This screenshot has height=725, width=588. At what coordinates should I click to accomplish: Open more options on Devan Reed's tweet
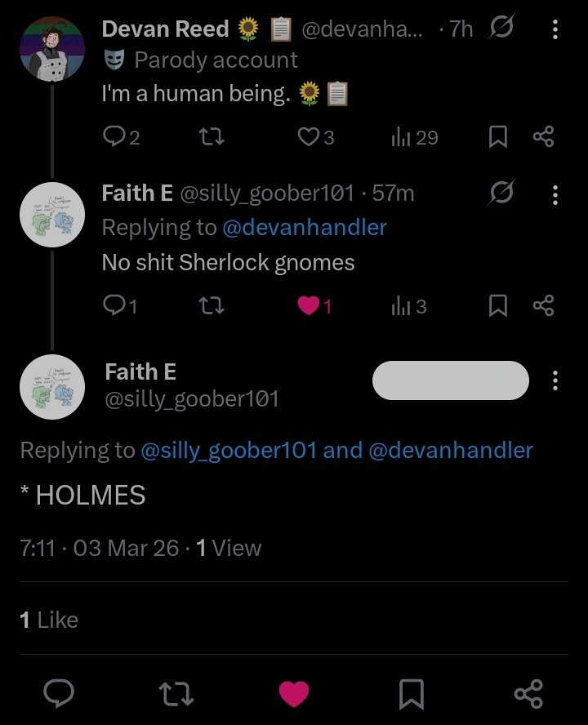tap(555, 29)
